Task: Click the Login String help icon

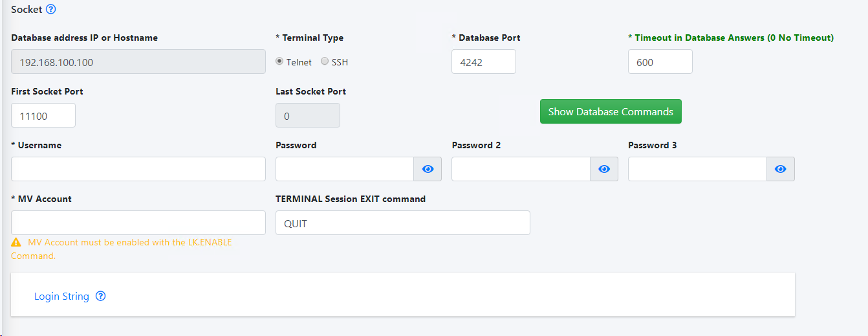Action: pos(100,296)
